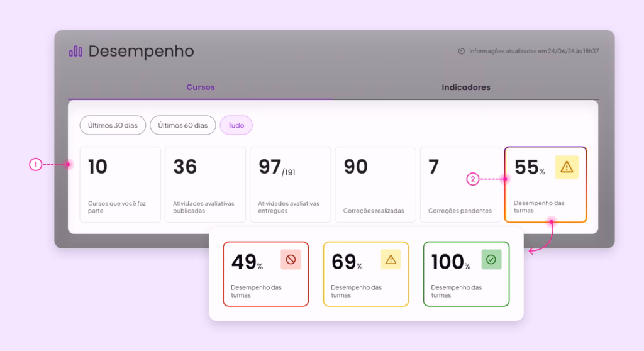
Task: Open the 7 Correções pendentes card
Action: [x=460, y=184]
